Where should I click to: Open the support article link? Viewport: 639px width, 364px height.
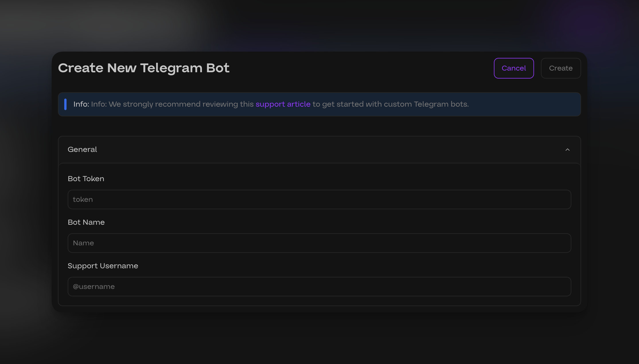click(283, 104)
